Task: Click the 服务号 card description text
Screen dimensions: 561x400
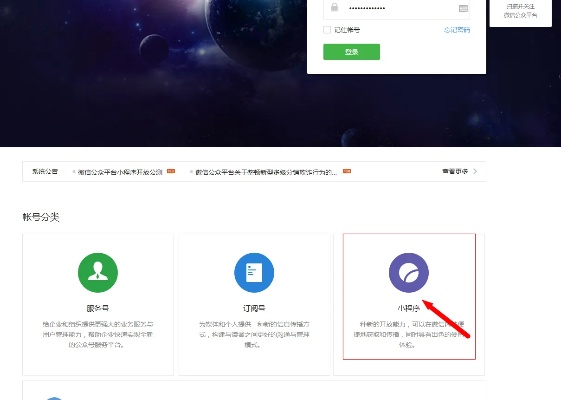Action: pyautogui.click(x=98, y=335)
